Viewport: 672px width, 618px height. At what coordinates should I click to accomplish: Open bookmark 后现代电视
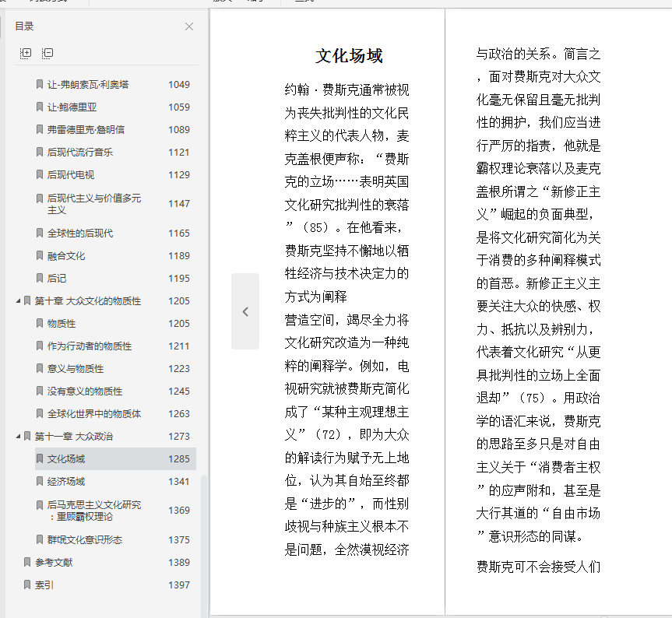(x=71, y=174)
